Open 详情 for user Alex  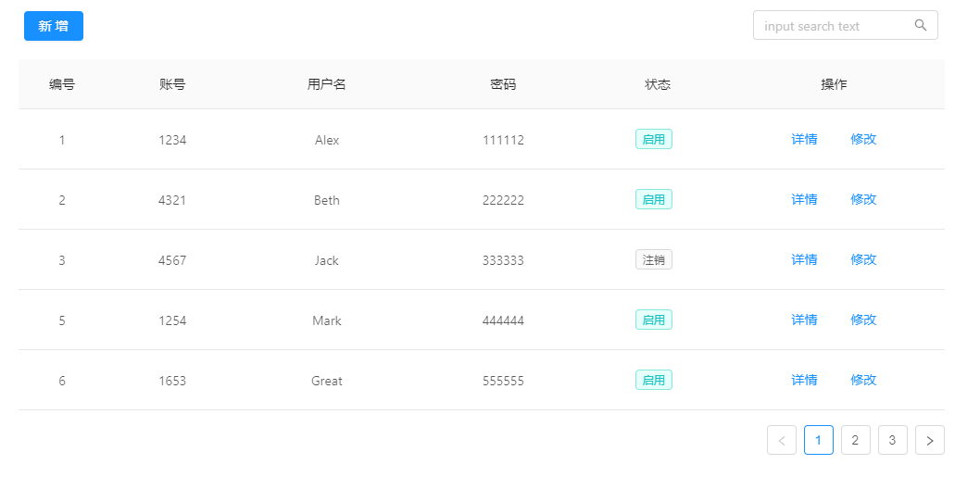click(804, 139)
